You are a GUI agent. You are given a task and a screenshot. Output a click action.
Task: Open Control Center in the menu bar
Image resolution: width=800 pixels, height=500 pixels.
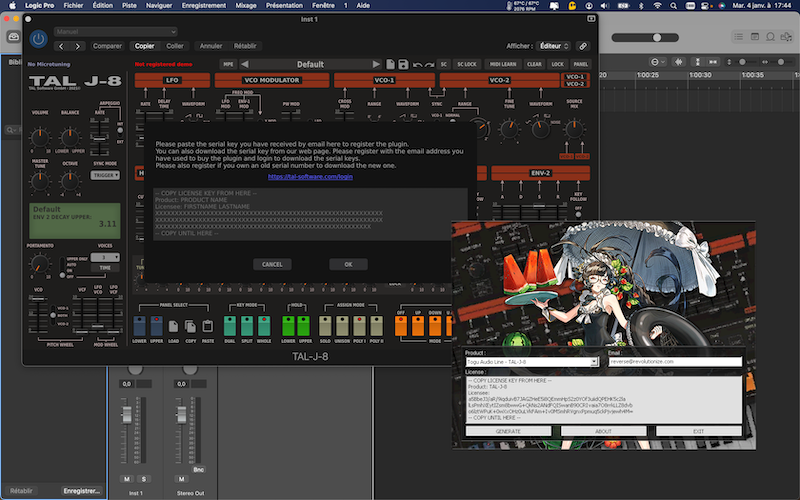click(x=705, y=6)
